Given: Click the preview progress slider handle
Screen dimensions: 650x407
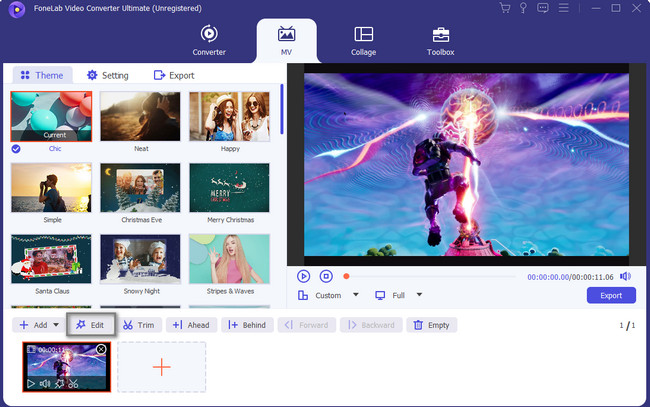Looking at the screenshot, I should 347,276.
